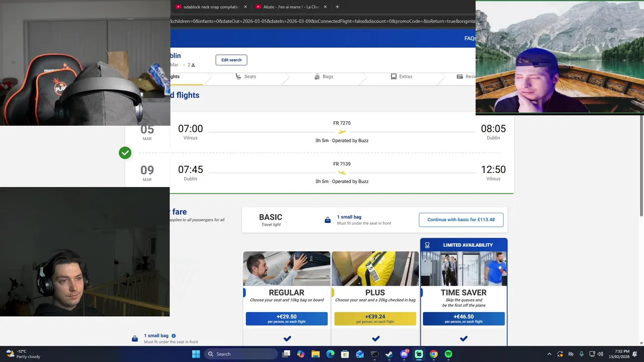Close the odablock neck snap compilation tab
The width and height of the screenshot is (644, 362).
click(246, 7)
